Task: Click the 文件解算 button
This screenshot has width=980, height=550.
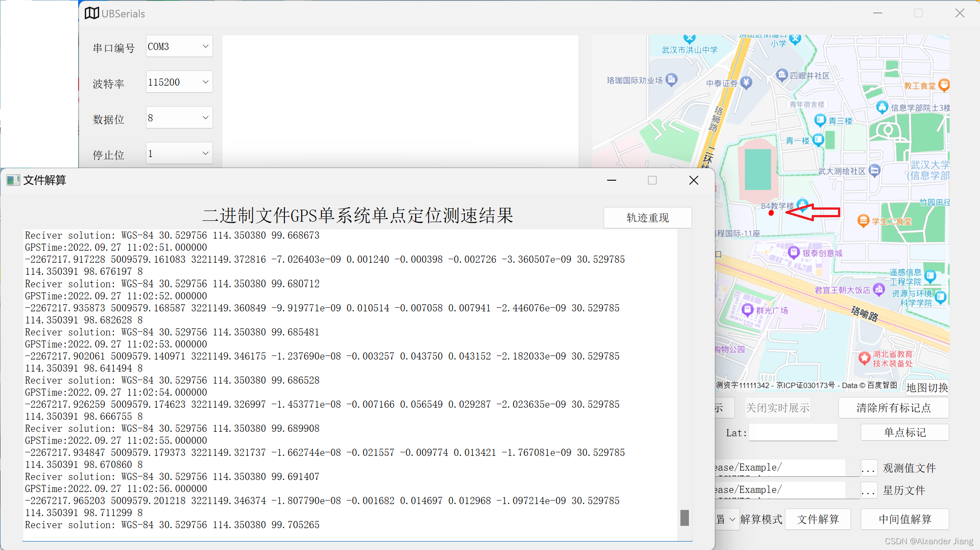Action: 818,519
